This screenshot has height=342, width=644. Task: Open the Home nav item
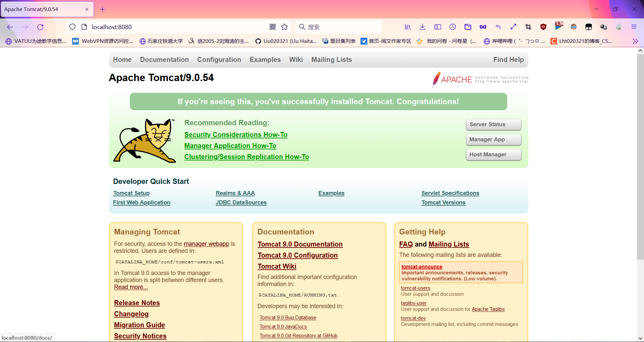[x=122, y=60]
